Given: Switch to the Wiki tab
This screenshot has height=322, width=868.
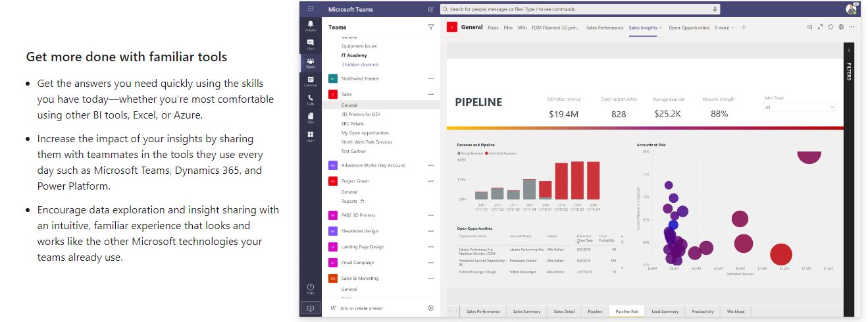Looking at the screenshot, I should tap(523, 28).
